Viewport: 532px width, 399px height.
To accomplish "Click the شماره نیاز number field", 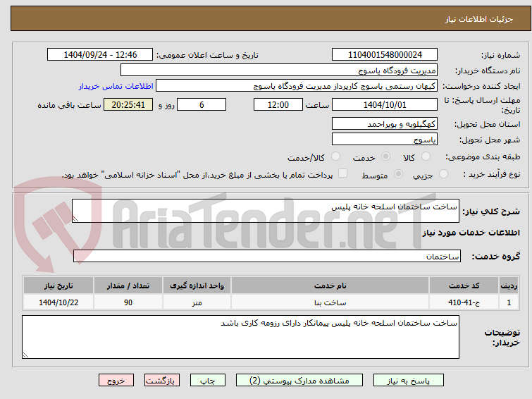I will coord(385,54).
